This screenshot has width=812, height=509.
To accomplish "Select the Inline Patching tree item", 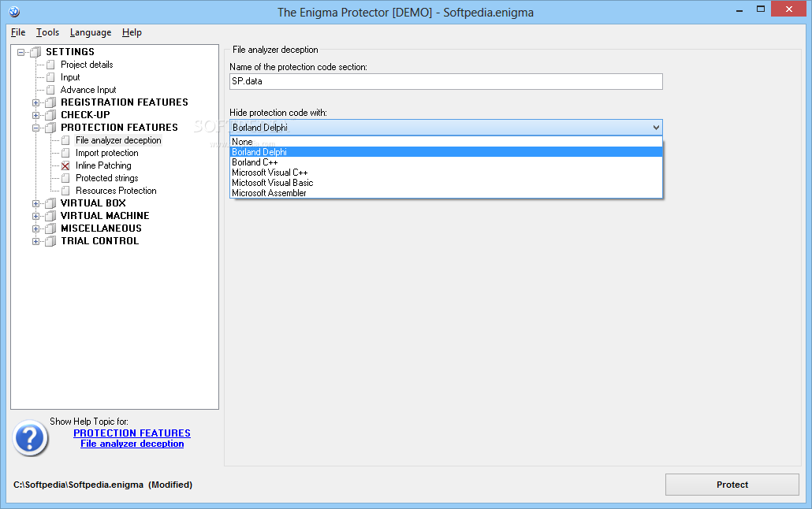I will pyautogui.click(x=103, y=165).
